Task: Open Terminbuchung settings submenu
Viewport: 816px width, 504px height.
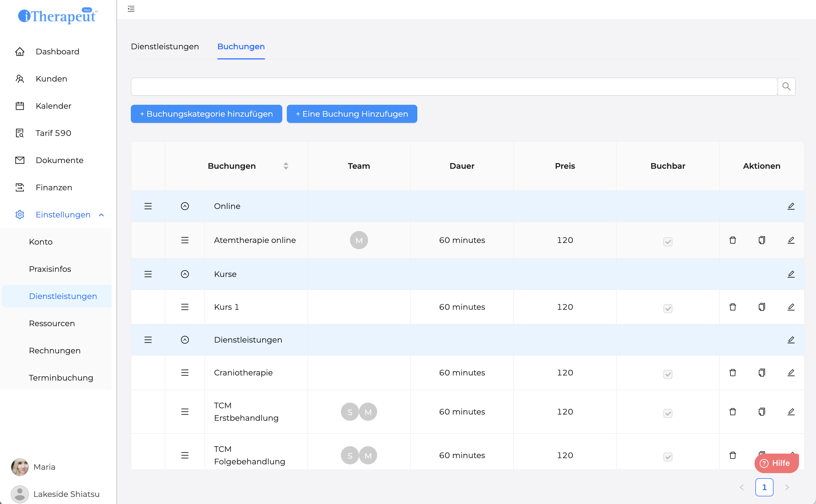Action: pos(61,378)
